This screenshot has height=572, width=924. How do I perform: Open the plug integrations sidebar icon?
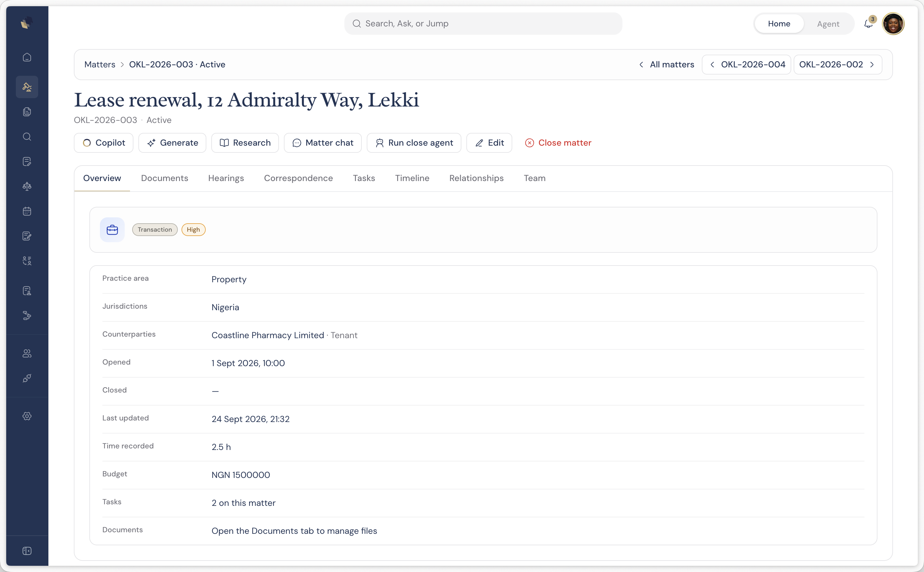[27, 378]
